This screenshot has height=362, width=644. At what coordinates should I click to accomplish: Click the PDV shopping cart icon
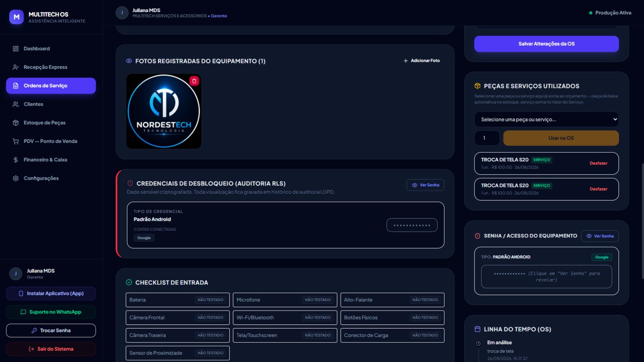[16, 141]
